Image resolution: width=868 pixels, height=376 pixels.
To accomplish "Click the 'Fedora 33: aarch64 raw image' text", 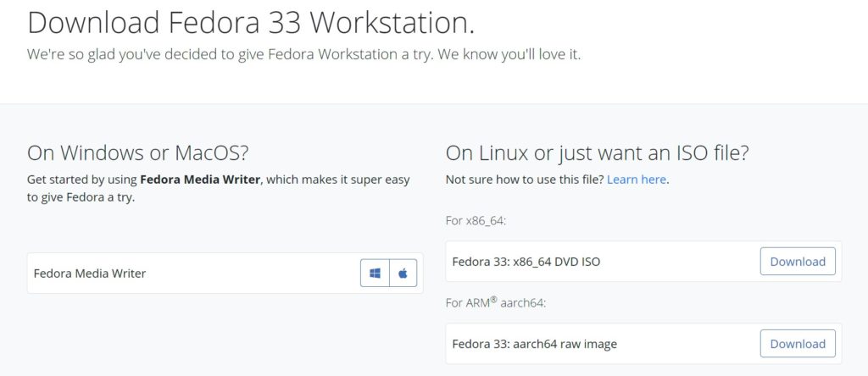I will point(534,344).
